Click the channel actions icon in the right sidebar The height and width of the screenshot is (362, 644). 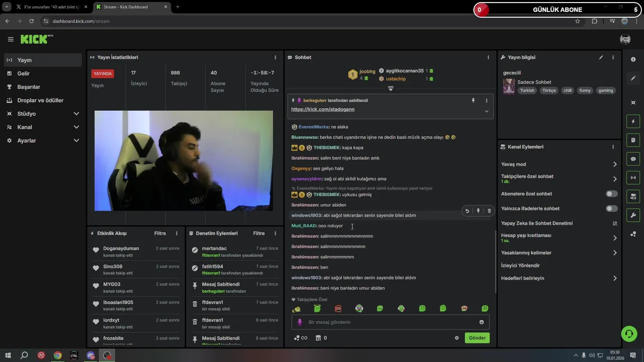pyautogui.click(x=633, y=196)
